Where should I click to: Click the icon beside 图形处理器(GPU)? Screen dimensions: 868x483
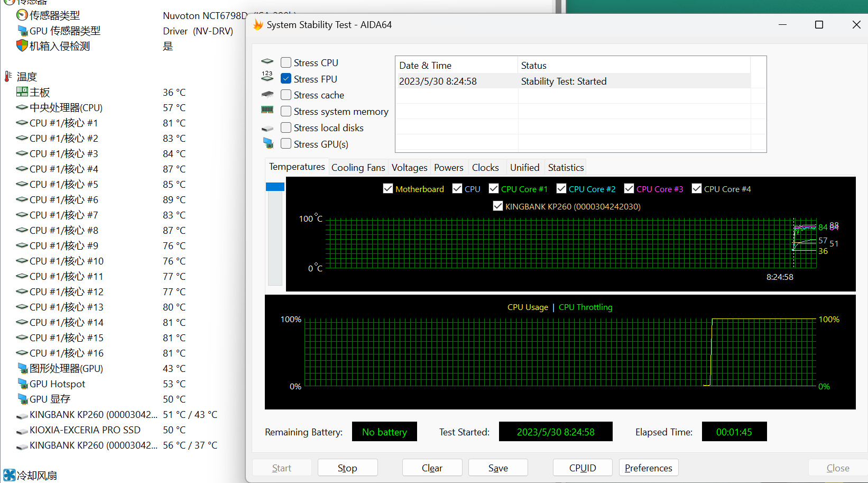point(23,368)
